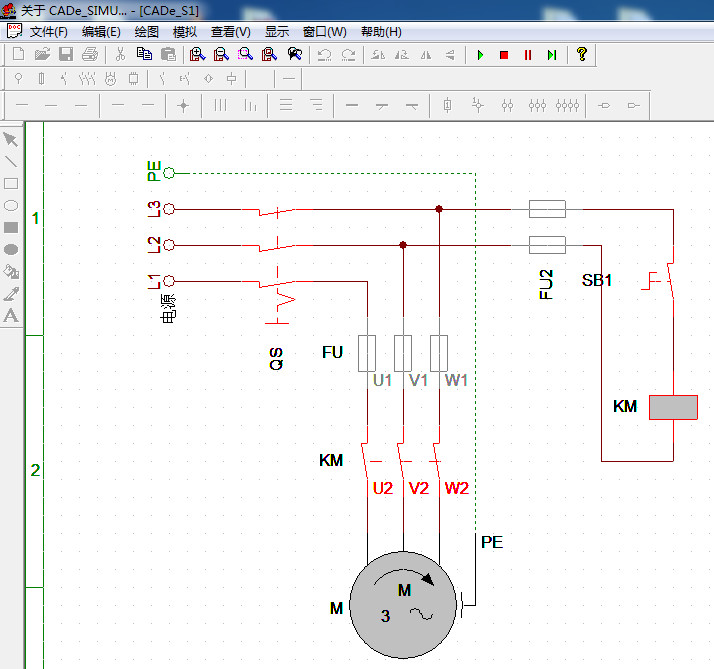Viewport: 714px width, 669px height.
Task: Insert the four-pole terminal symbol
Action: click(x=567, y=106)
